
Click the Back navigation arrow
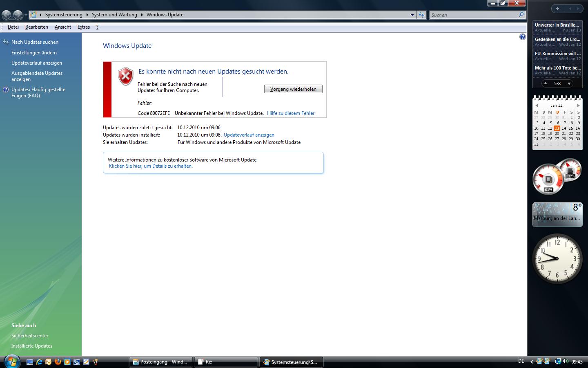[x=7, y=15]
